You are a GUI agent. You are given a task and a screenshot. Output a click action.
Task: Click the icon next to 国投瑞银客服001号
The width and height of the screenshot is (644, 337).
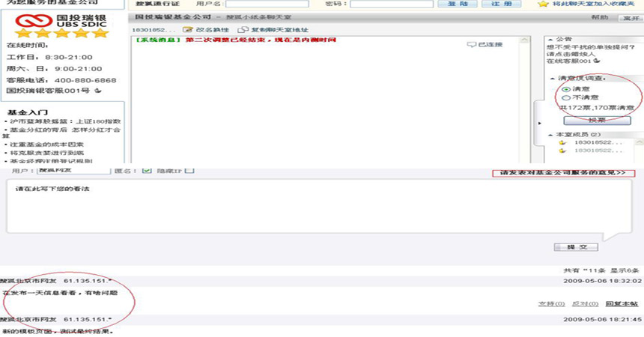[x=97, y=91]
